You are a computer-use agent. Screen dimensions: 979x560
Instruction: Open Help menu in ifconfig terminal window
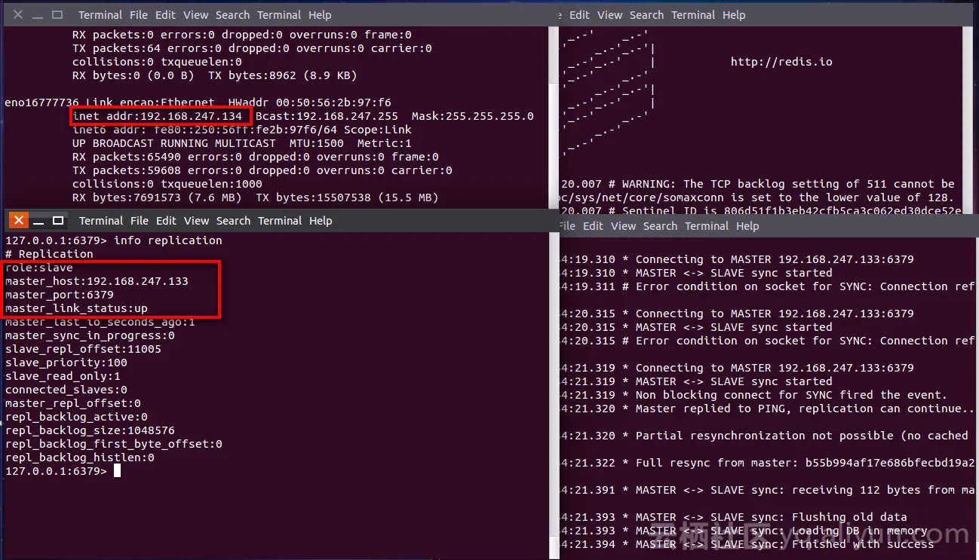pyautogui.click(x=320, y=15)
